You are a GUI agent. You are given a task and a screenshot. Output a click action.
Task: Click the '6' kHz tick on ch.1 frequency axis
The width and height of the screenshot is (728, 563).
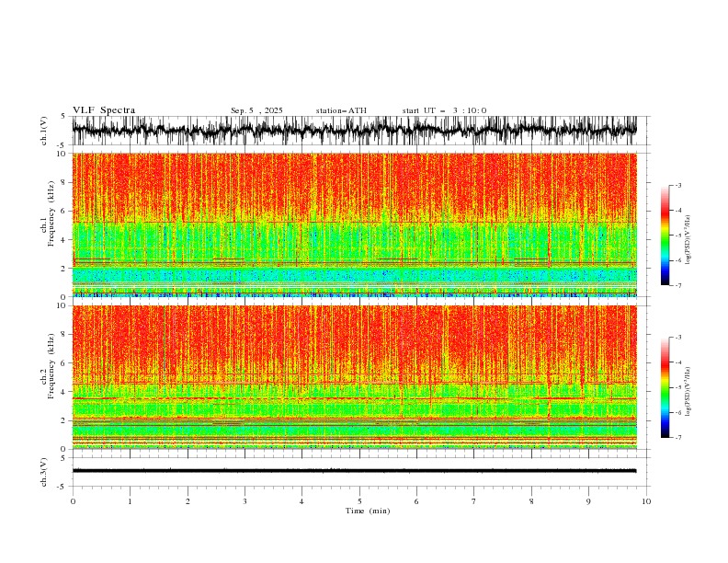point(64,211)
